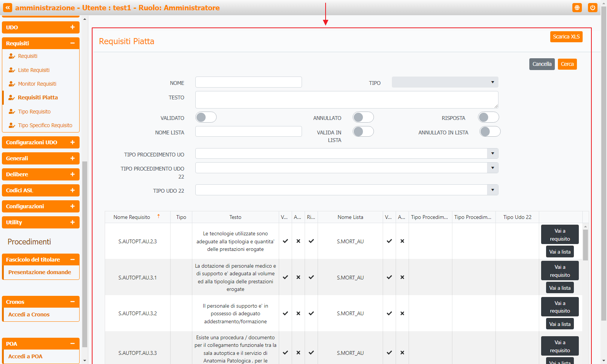Click the minus icon on Cronos section

tap(72, 302)
